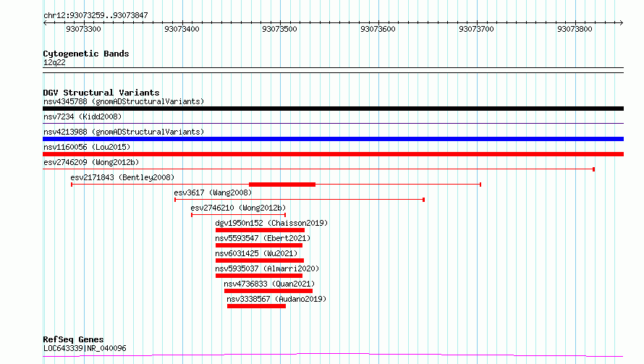Click the chr12:93073259..93073847 coordinate label
644x364 pixels.
(x=96, y=16)
